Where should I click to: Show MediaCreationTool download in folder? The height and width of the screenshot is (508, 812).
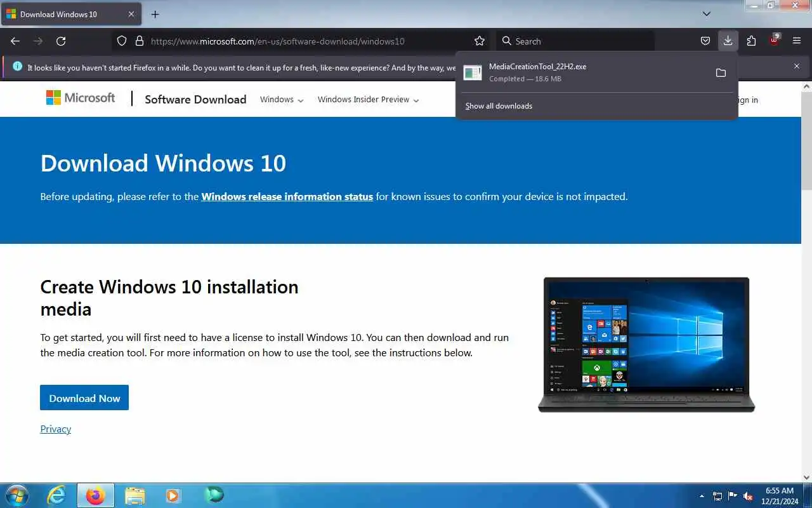point(721,73)
